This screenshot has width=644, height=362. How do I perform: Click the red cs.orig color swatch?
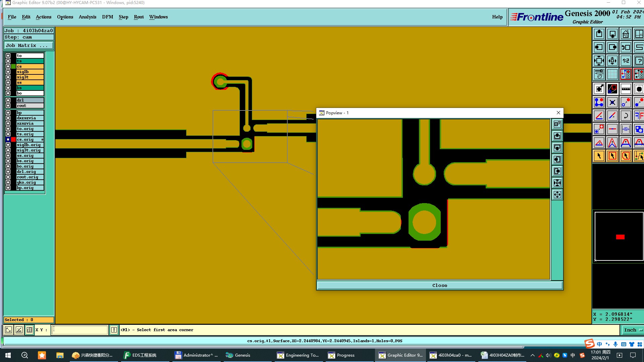click(x=13, y=139)
